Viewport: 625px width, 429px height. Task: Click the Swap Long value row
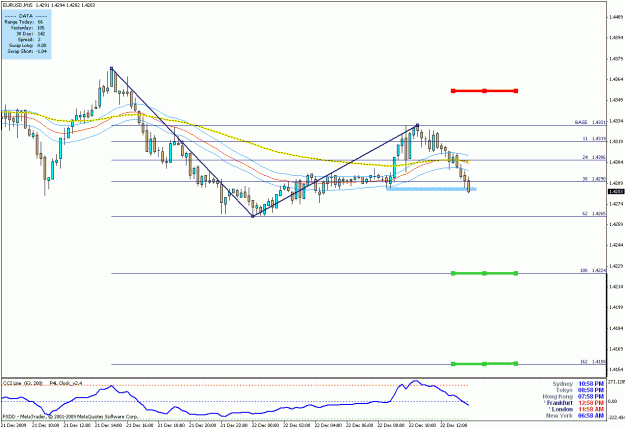28,45
